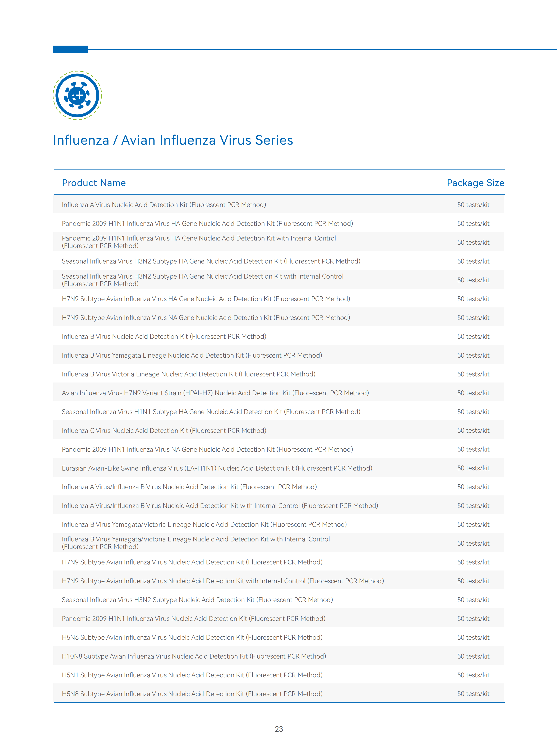Image resolution: width=557 pixels, height=756 pixels.
Task: Click page number 23 at the bottom
Action: pyautogui.click(x=279, y=729)
